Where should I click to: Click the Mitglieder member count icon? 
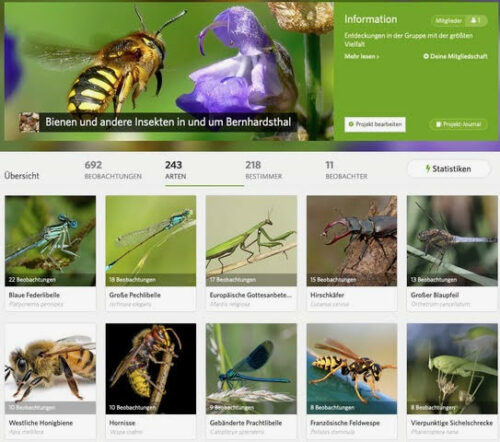[x=473, y=20]
